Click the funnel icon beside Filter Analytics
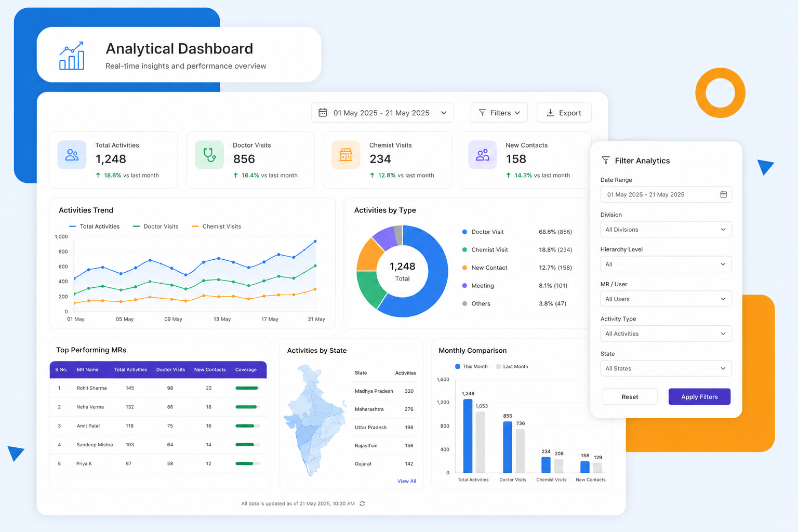 606,161
